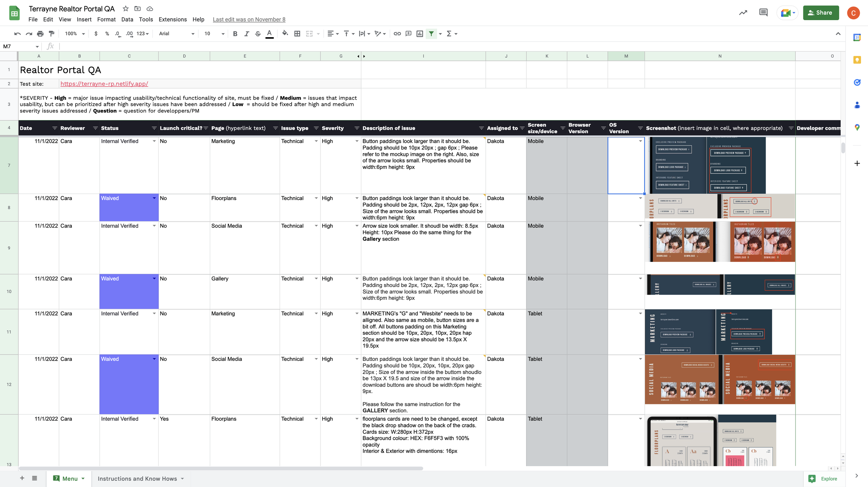
Task: Click the insert link icon
Action: [397, 34]
